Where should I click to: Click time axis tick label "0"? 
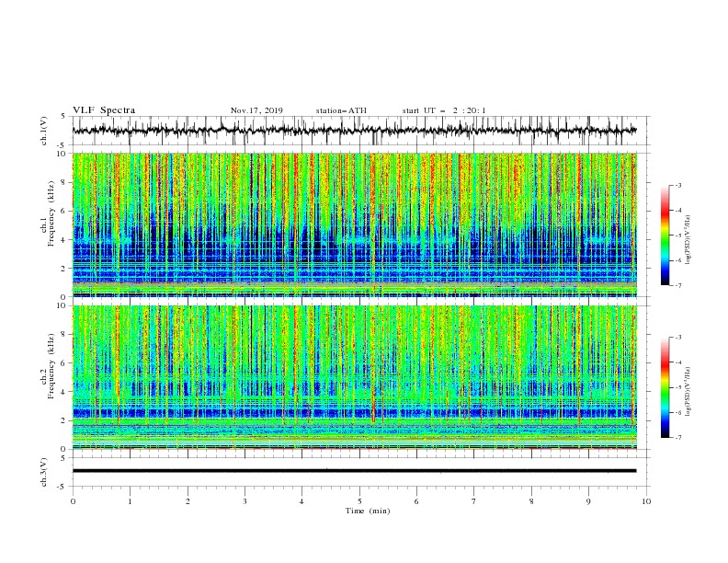click(x=73, y=501)
